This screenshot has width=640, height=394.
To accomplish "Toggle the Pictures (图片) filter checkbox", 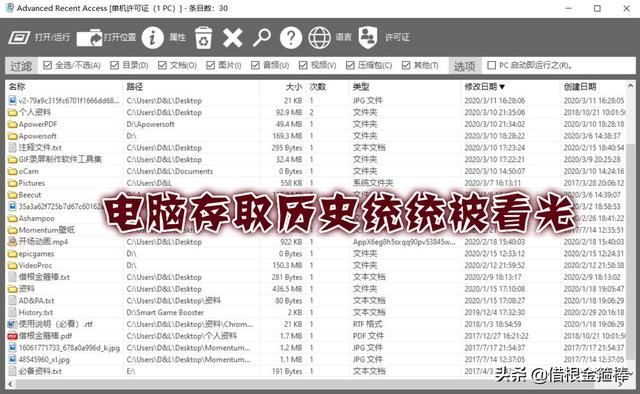I will (x=211, y=65).
